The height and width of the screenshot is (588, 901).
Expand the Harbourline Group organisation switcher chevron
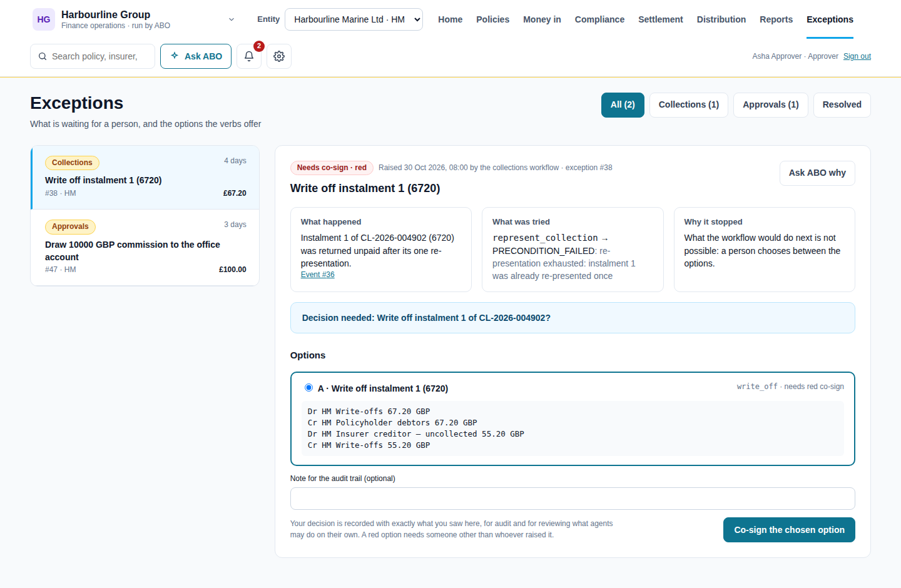tap(232, 19)
